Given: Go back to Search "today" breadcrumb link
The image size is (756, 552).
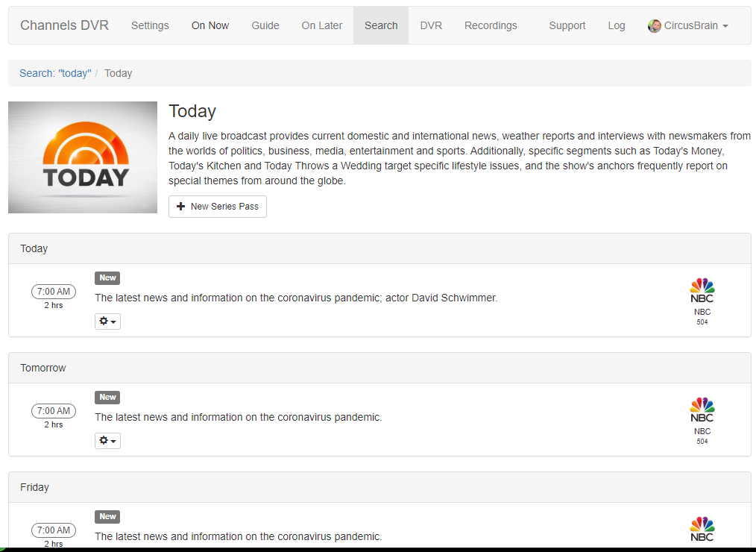Looking at the screenshot, I should (x=55, y=73).
